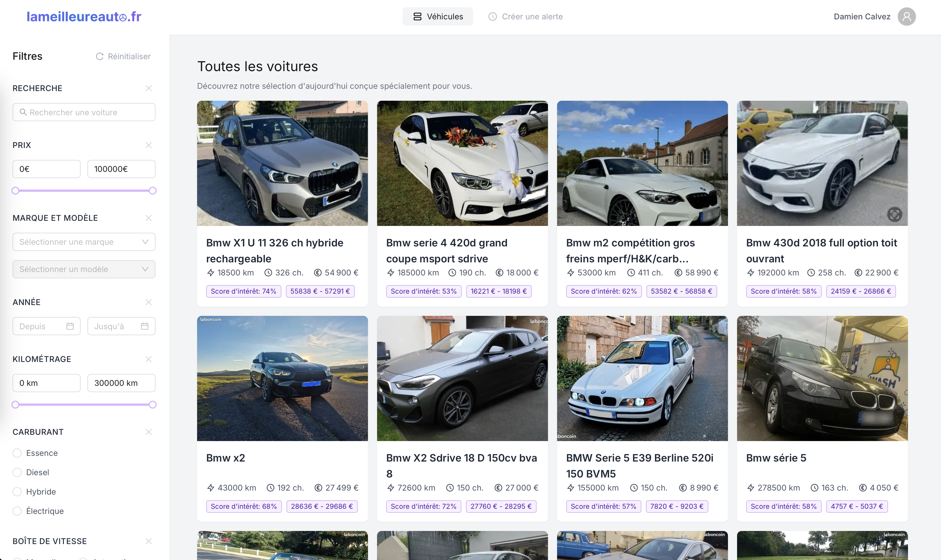Viewport: 941px width, 560px height.
Task: Click the right handle of price slider
Action: click(x=153, y=191)
